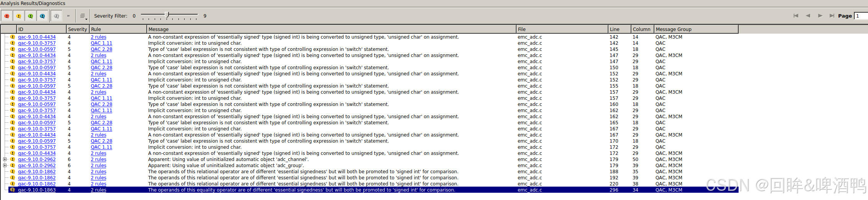Open qac-9.10.0-3757 link on line 142
The height and width of the screenshot is (200, 868).
coord(37,43)
